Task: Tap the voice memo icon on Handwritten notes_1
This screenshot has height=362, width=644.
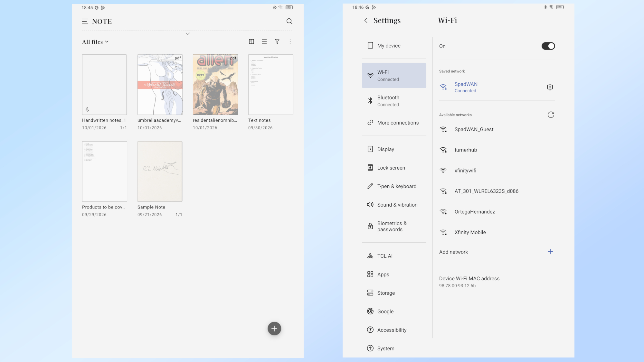Action: point(87,110)
